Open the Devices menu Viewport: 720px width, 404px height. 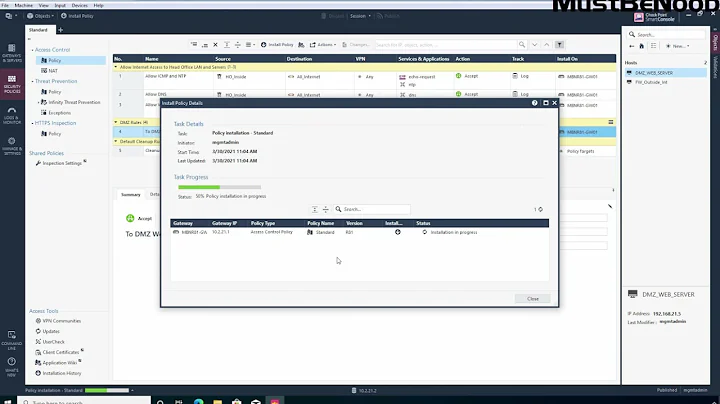(79, 5)
